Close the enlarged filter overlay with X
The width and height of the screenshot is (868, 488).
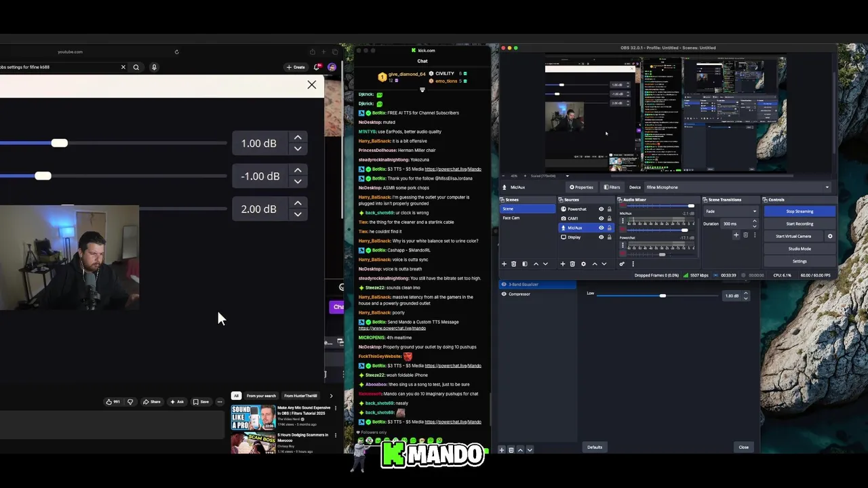(311, 85)
